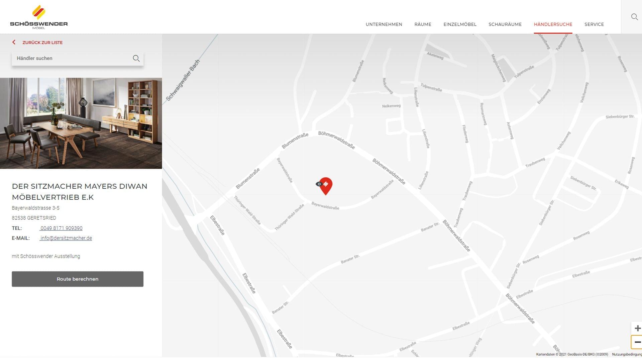This screenshot has height=364, width=642.
Task: Open the Schauräume menu
Action: [x=505, y=24]
